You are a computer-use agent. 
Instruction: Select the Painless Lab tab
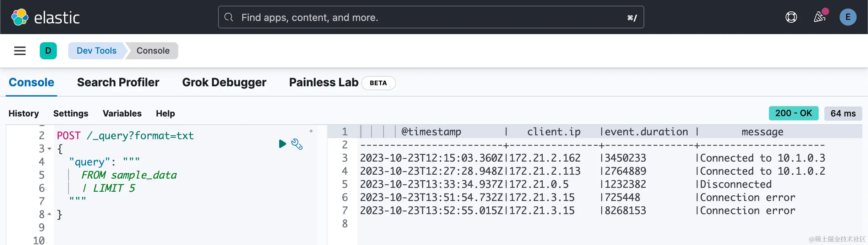pos(324,82)
